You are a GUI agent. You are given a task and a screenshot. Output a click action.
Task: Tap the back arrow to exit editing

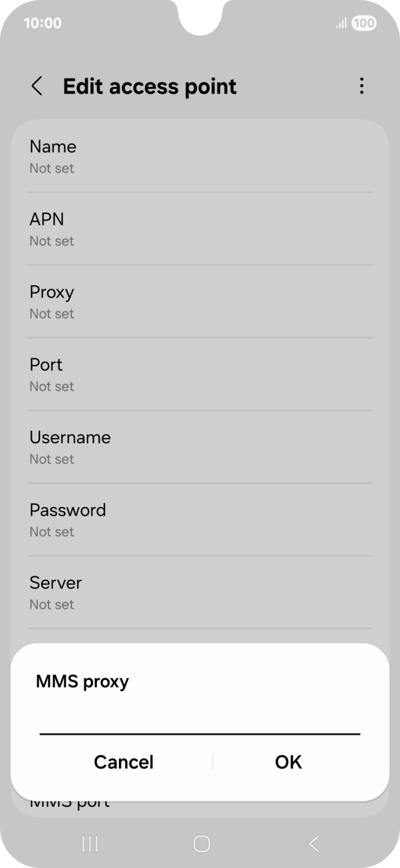point(37,86)
